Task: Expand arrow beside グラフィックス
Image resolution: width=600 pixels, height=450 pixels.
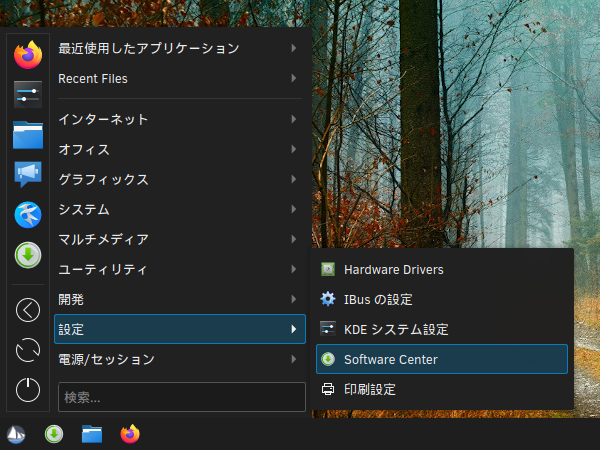Action: 293,179
